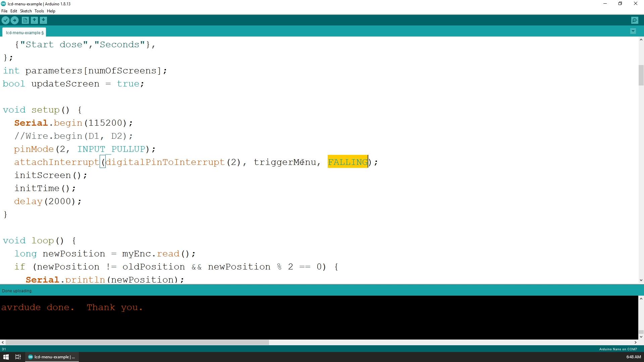Open the Sketch menu

click(25, 11)
